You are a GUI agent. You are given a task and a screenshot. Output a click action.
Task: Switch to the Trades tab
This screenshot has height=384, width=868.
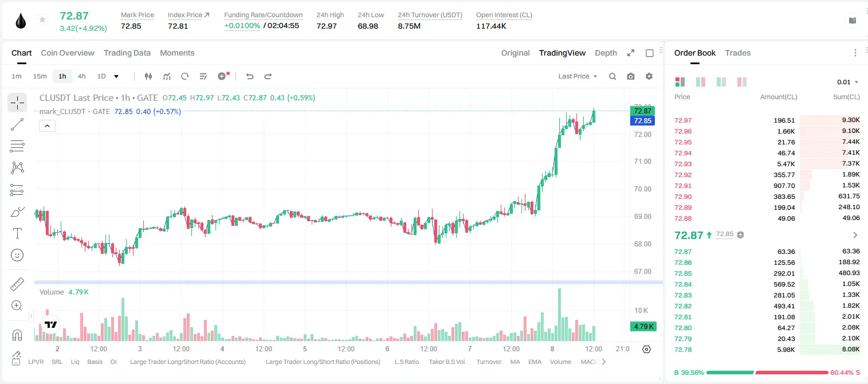pos(737,53)
